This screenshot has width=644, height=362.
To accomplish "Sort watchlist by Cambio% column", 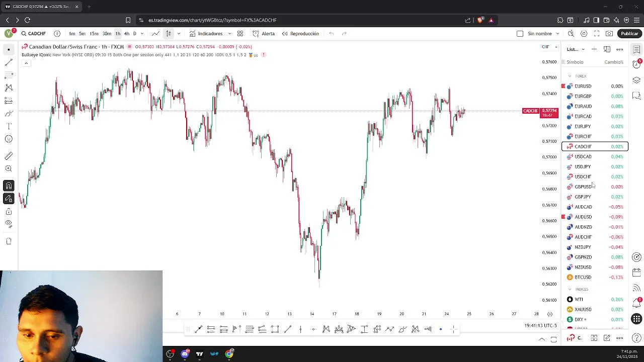I will click(614, 62).
